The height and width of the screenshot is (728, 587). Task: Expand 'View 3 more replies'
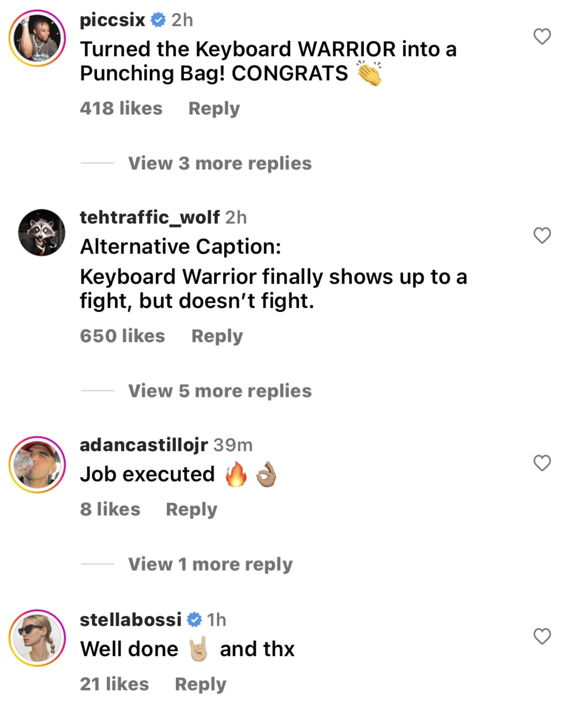click(x=220, y=163)
